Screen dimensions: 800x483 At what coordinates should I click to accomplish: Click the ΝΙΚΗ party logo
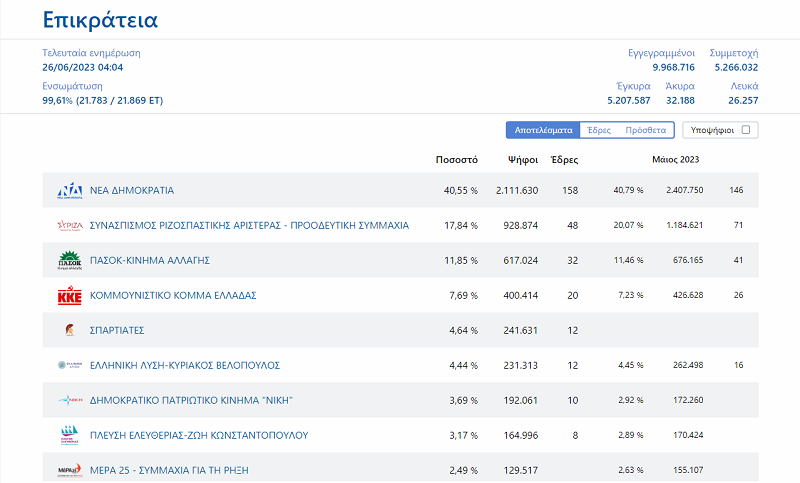70,400
